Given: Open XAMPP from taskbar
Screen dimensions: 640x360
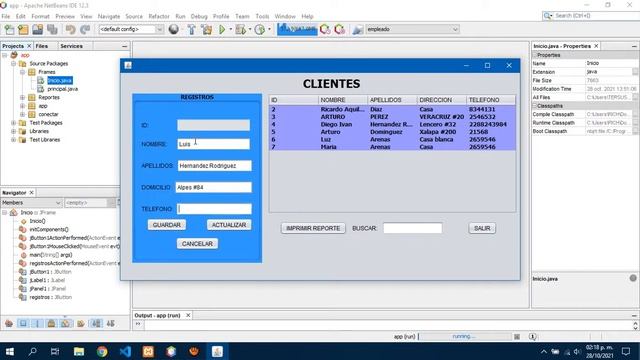Looking at the screenshot, I should coord(148,351).
